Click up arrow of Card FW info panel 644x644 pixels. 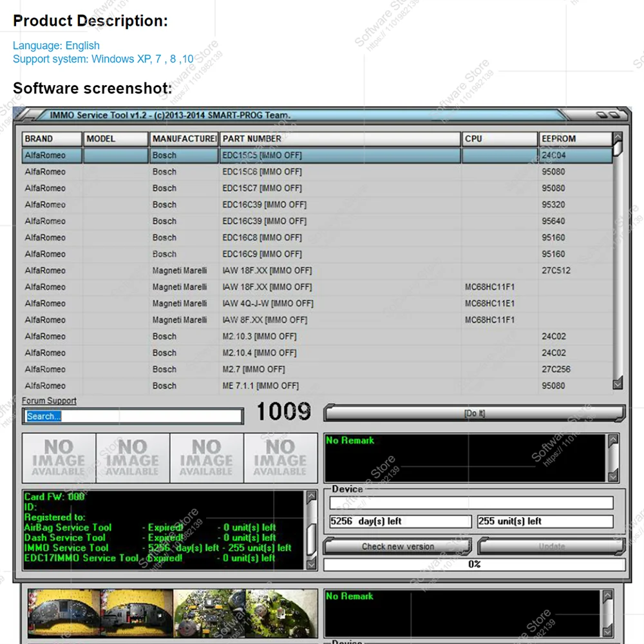coord(311,496)
